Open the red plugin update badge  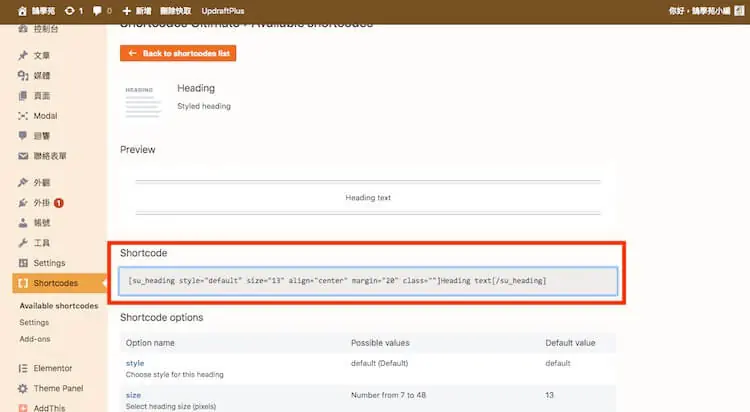coord(58,203)
